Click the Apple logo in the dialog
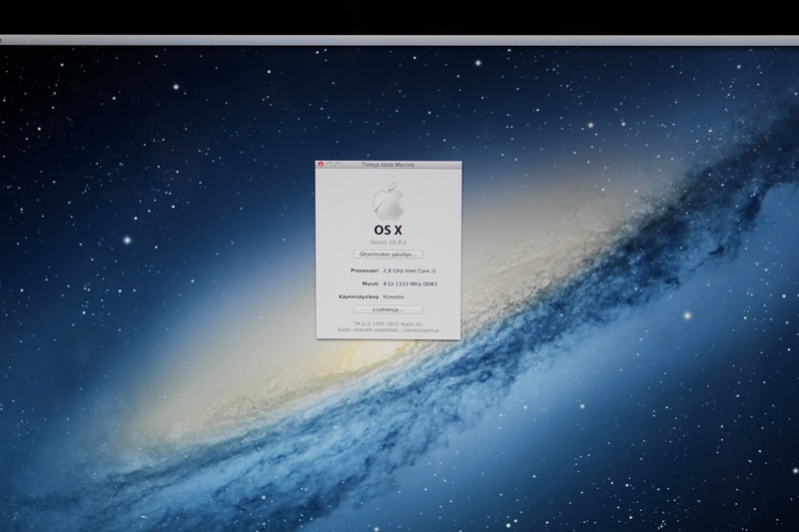This screenshot has height=532, width=799. tap(389, 202)
